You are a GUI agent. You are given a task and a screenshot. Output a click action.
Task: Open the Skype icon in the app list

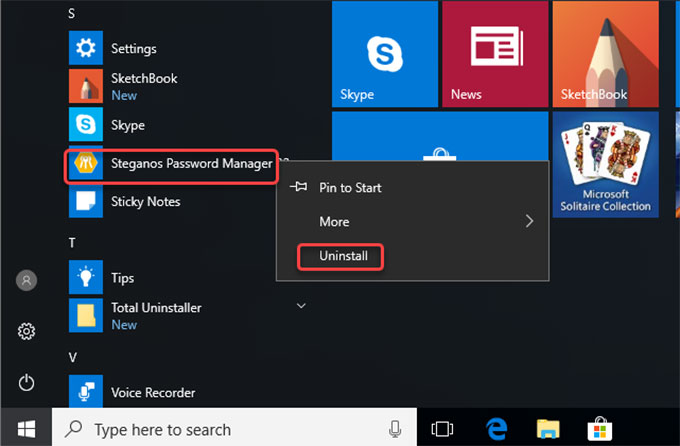point(86,125)
